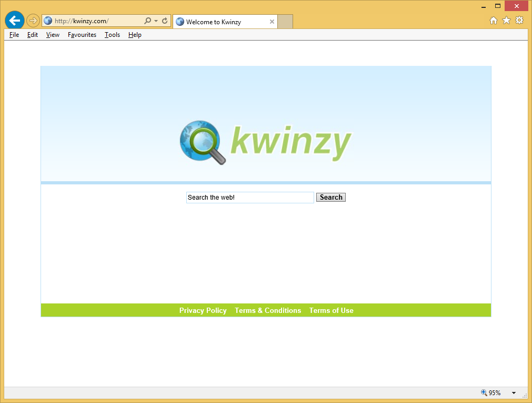
Task: Open a new tab with the blank tab button
Action: point(285,22)
